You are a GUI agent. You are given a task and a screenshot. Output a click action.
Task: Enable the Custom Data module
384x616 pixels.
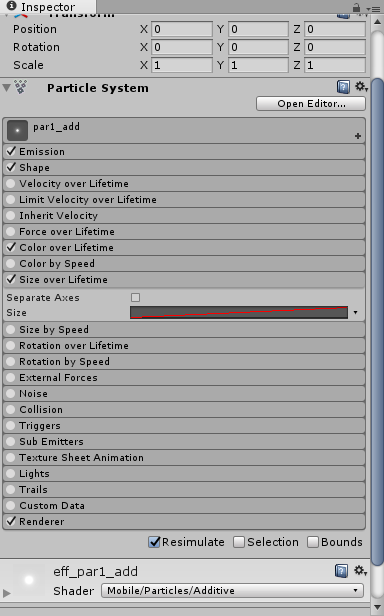click(11, 505)
